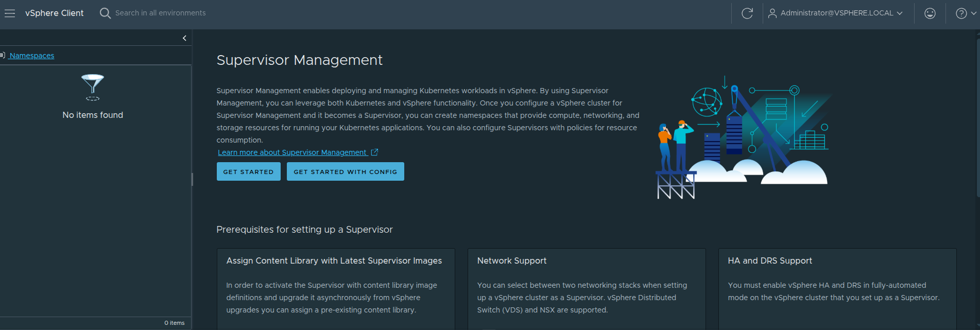980x330 pixels.
Task: Expand the help menu chevron
Action: [973, 13]
